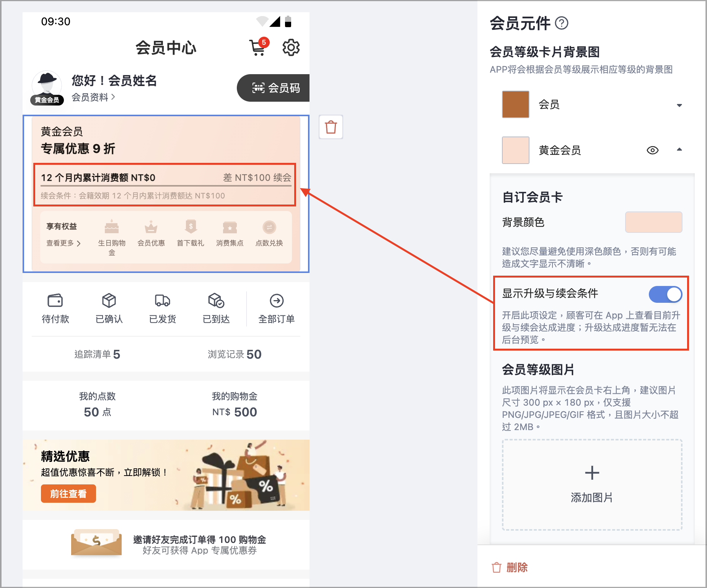The height and width of the screenshot is (588, 707).
Task: Click the 黄金会员 peach swatch
Action: [516, 150]
